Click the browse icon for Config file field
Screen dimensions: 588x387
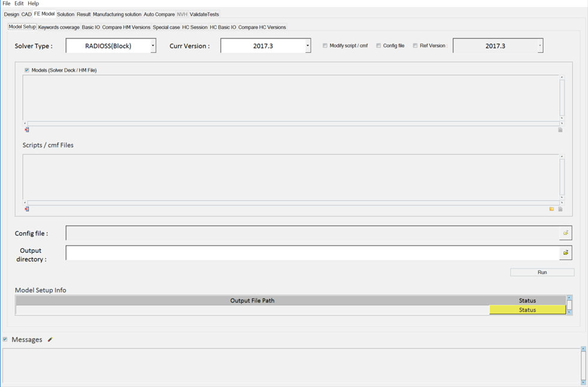point(566,233)
